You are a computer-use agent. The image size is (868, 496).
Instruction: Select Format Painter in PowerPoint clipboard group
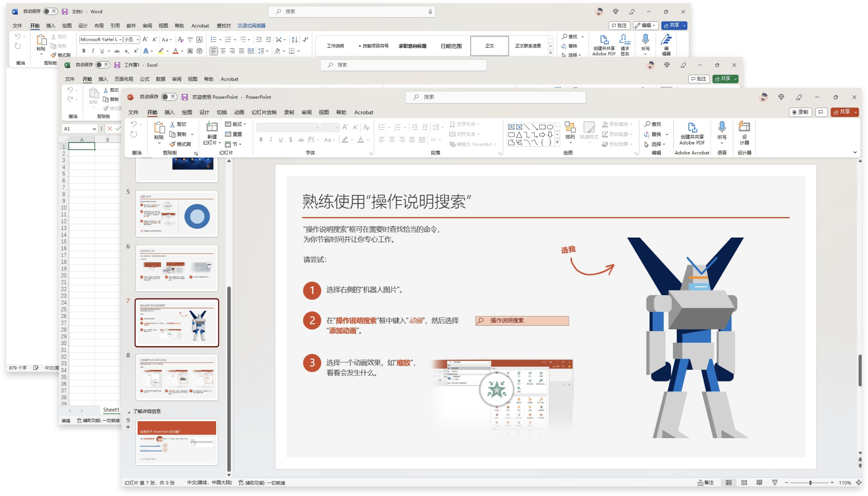pos(180,144)
